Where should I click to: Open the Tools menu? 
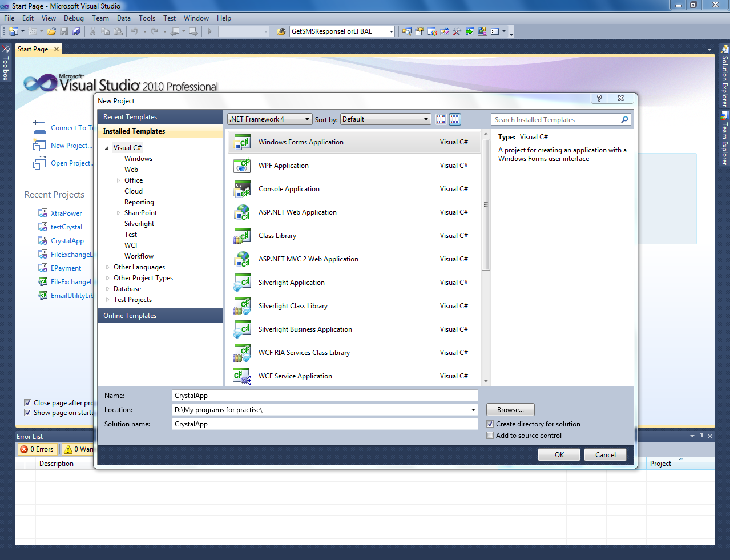click(x=147, y=18)
